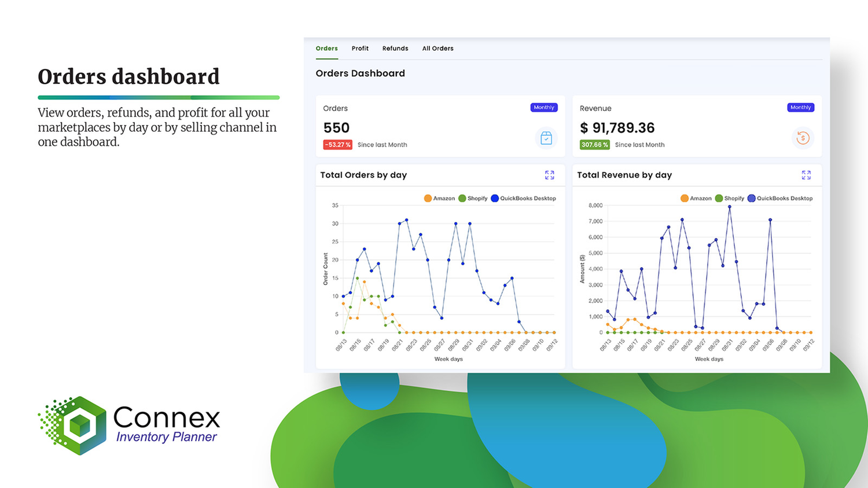Open the Orders tab
Image resolution: width=868 pixels, height=488 pixels.
coord(326,49)
